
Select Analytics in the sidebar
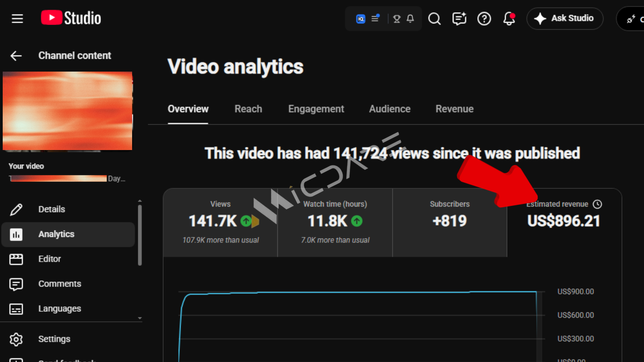(x=68, y=234)
